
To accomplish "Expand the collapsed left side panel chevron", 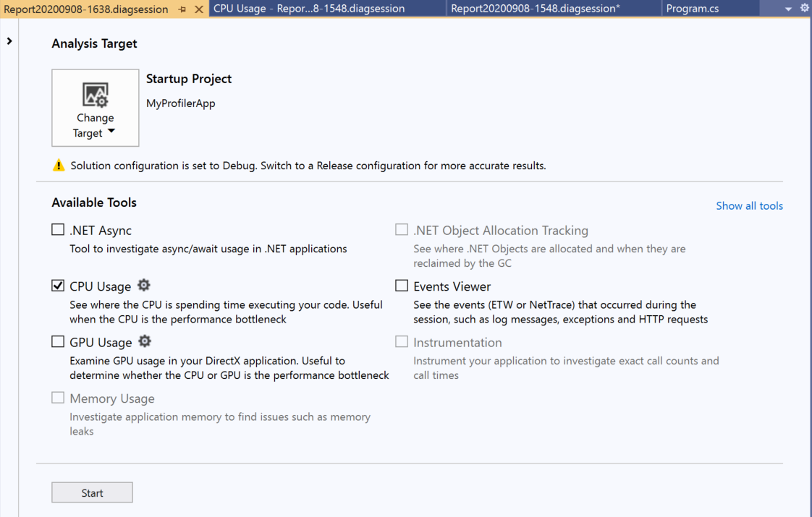I will tap(9, 41).
